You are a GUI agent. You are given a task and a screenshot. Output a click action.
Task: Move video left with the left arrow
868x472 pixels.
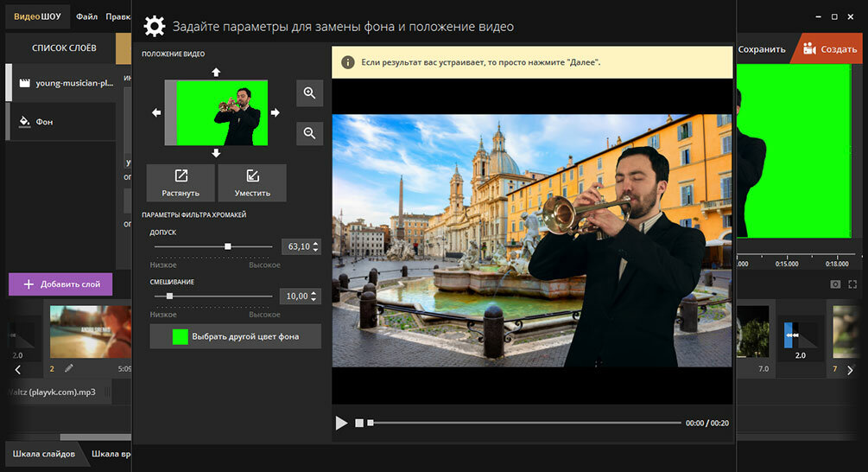[x=156, y=112]
